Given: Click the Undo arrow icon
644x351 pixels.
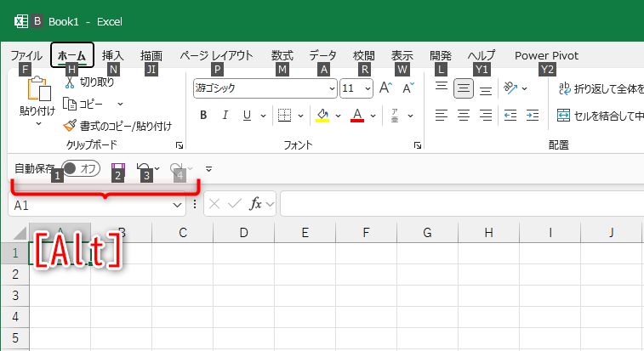Looking at the screenshot, I should 143,169.
